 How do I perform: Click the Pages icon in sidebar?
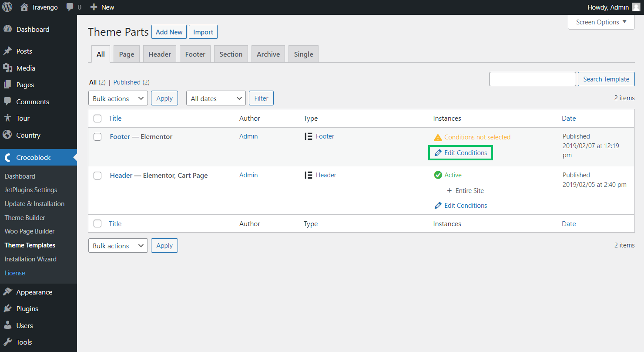pyautogui.click(x=7, y=85)
